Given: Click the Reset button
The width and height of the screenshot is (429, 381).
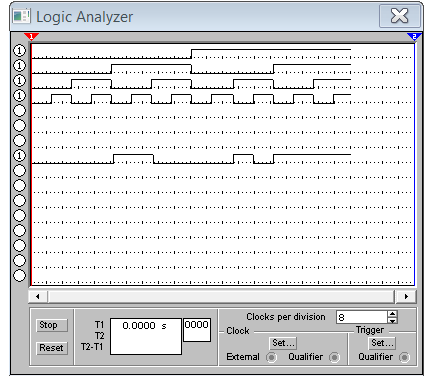Looking at the screenshot, I should tap(52, 348).
